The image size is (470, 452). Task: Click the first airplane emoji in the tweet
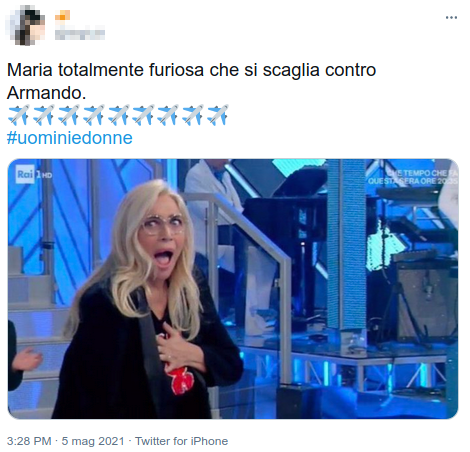coord(19,115)
